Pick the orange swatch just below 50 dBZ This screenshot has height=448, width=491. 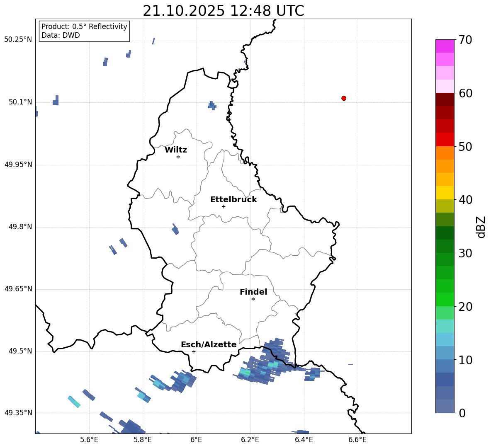tap(445, 153)
